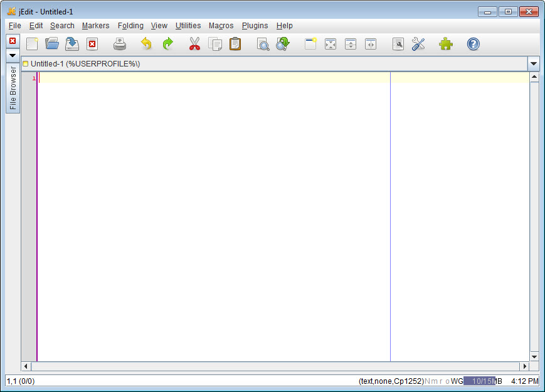Open the Edit menu
This screenshot has width=545, height=392.
(36, 26)
